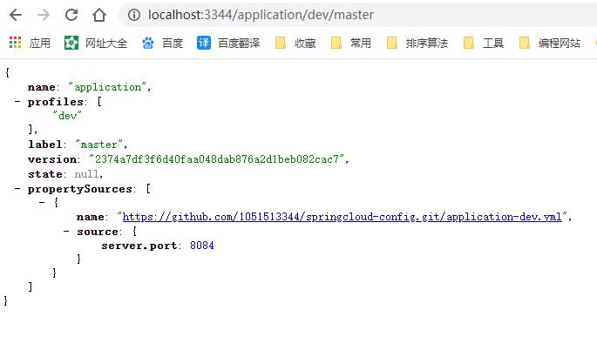The height and width of the screenshot is (364, 597).
Task: Click the state key
Action: tap(45, 174)
